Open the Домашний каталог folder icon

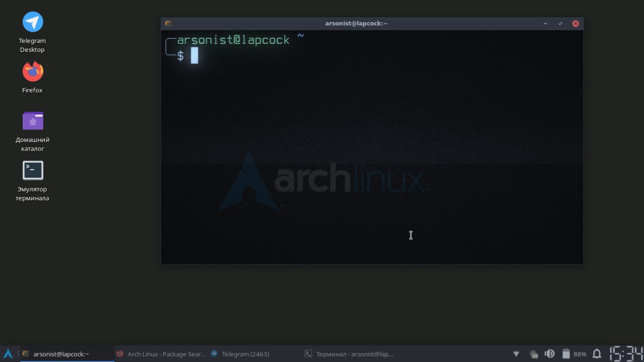(x=33, y=121)
